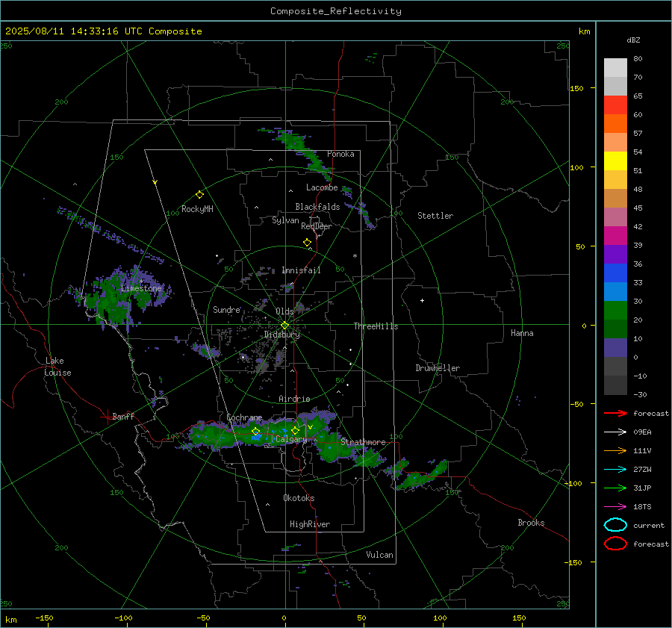Click the Hanna city label
The width and height of the screenshot is (672, 628).
[522, 333]
